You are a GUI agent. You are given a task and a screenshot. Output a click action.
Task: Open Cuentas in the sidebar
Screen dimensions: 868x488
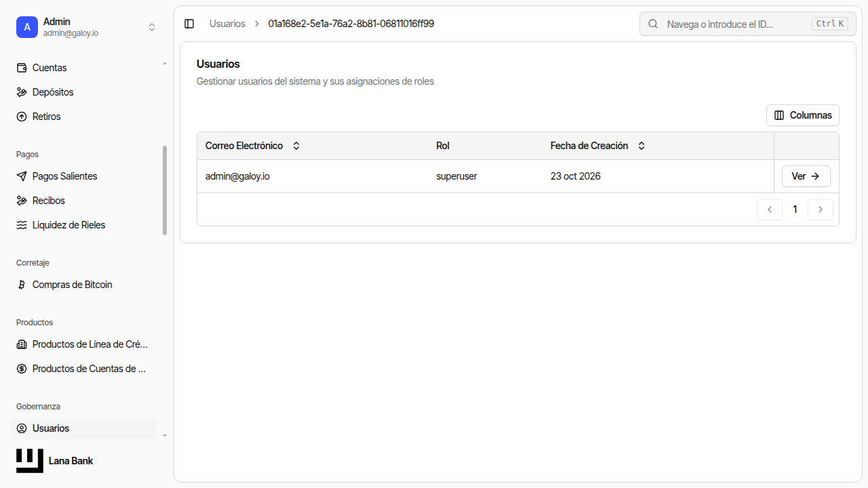click(x=83, y=68)
